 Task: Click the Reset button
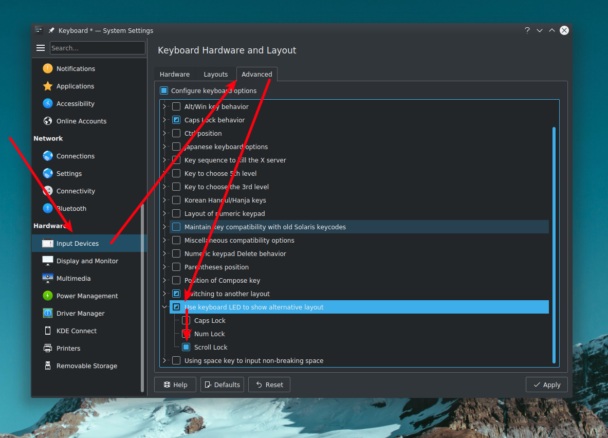[x=269, y=385]
